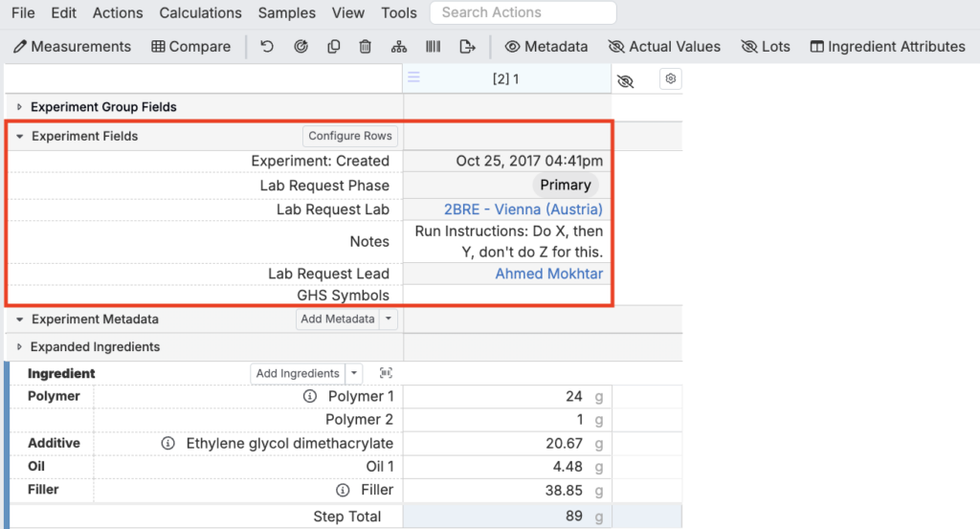Click the undo arrow icon in toolbar
980x529 pixels.
267,47
